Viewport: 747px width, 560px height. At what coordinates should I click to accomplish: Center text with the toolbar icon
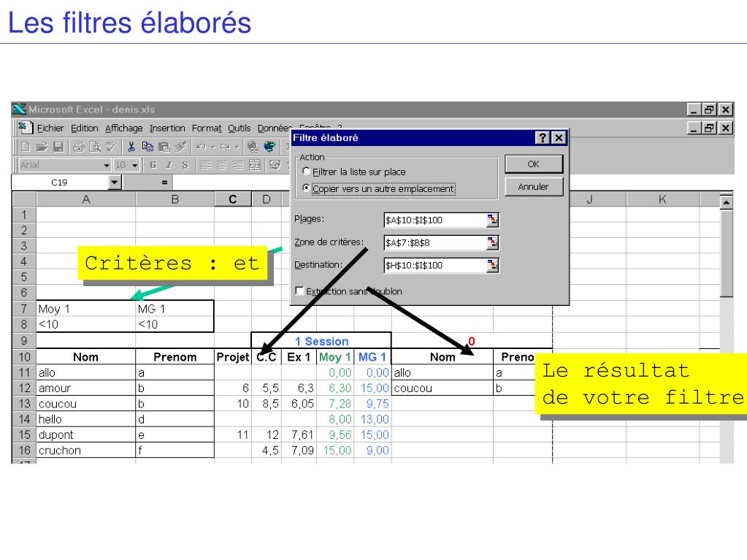pyautogui.click(x=221, y=165)
